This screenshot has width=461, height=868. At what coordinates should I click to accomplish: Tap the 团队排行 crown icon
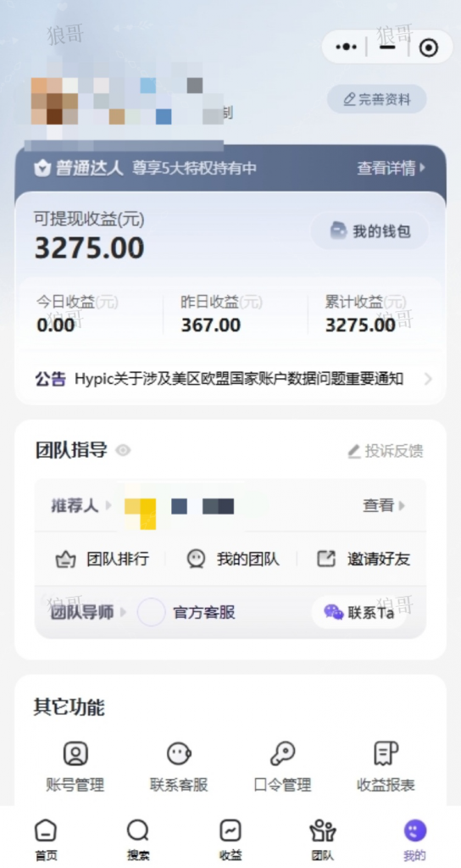pyautogui.click(x=66, y=559)
